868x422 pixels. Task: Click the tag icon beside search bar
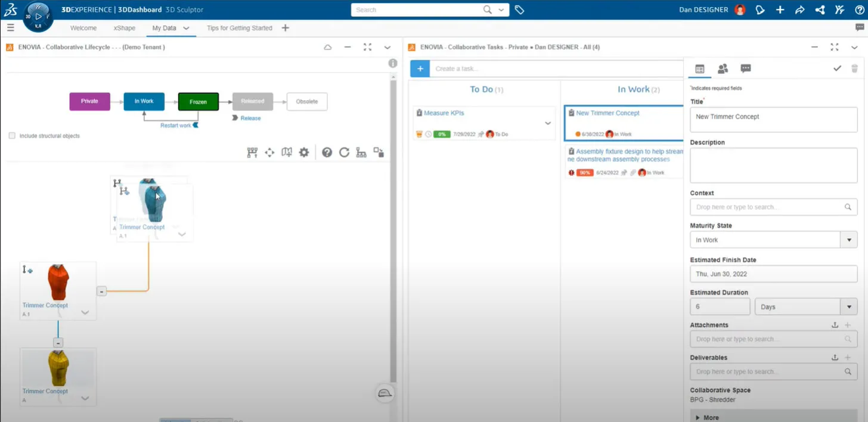point(519,10)
